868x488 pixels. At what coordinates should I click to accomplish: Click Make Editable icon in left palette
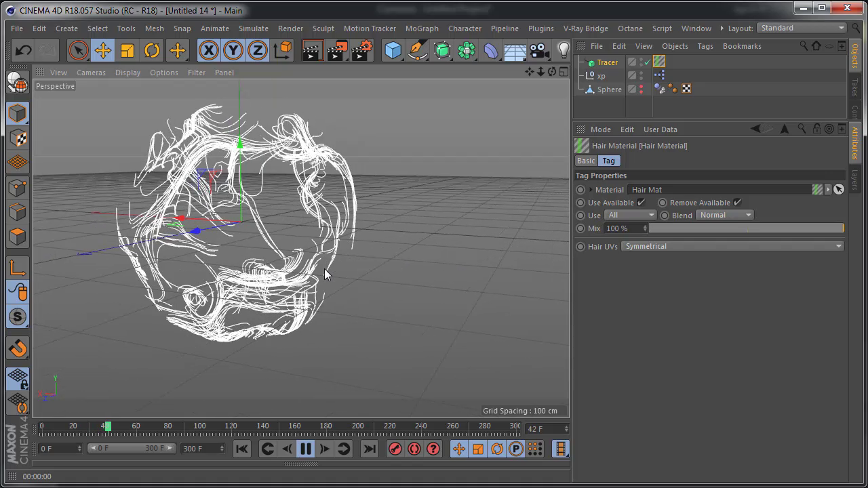point(18,82)
